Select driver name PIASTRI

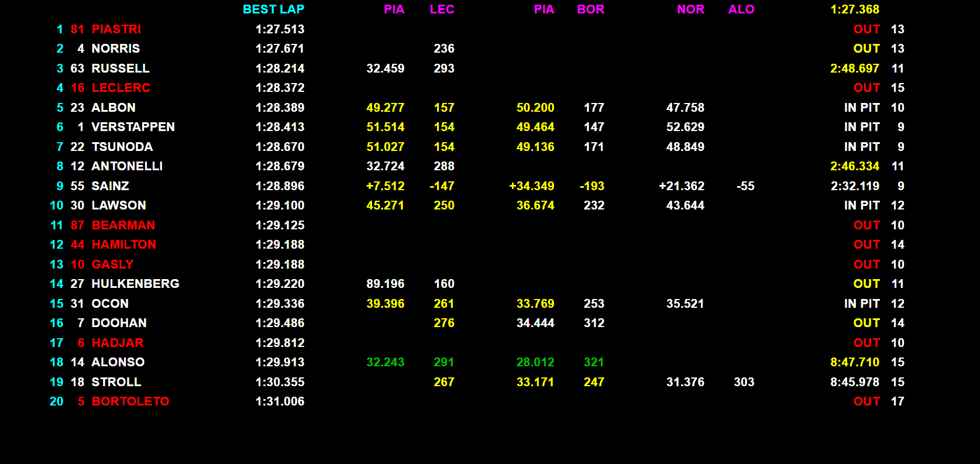(116, 29)
